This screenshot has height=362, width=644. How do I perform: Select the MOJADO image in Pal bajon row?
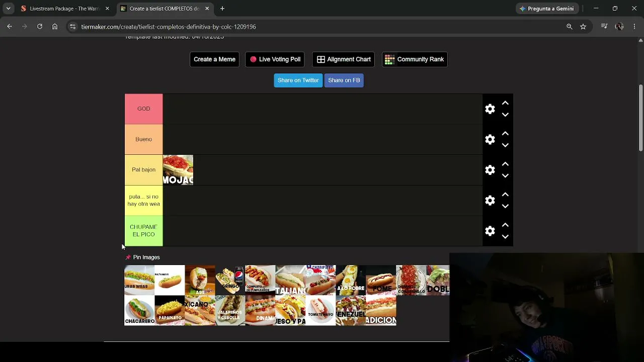coord(178,170)
